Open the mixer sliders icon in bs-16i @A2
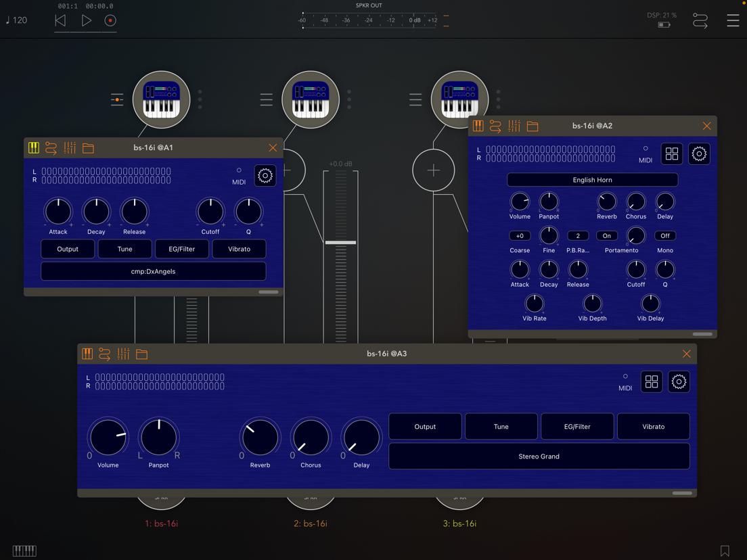The image size is (747, 560). (514, 126)
